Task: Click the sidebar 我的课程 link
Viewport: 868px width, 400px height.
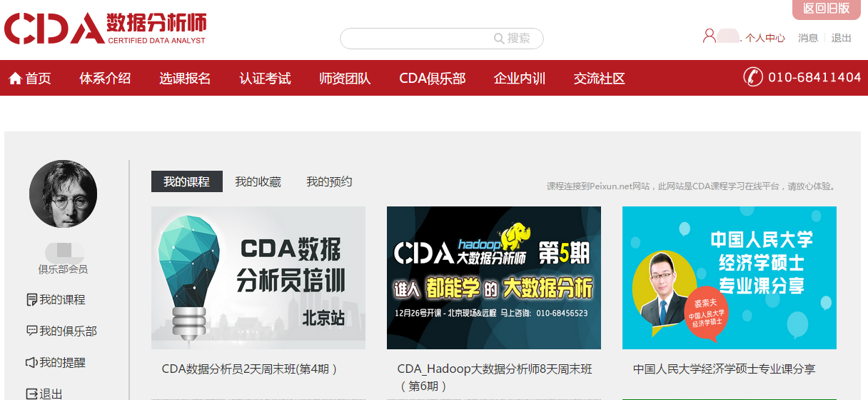Action: tap(62, 300)
